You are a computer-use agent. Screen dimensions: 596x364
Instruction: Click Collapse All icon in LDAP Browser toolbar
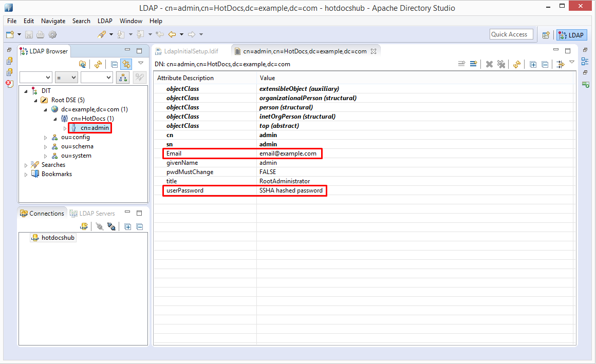[x=115, y=64]
